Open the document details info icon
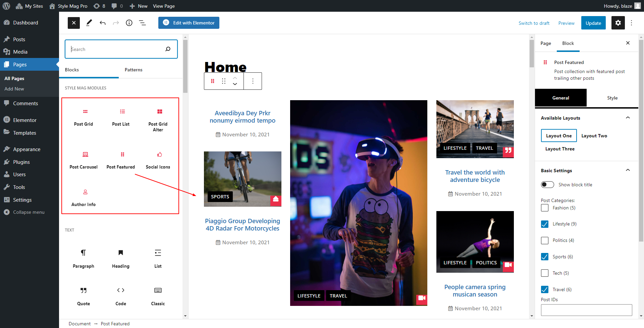644x328 pixels. (x=129, y=23)
